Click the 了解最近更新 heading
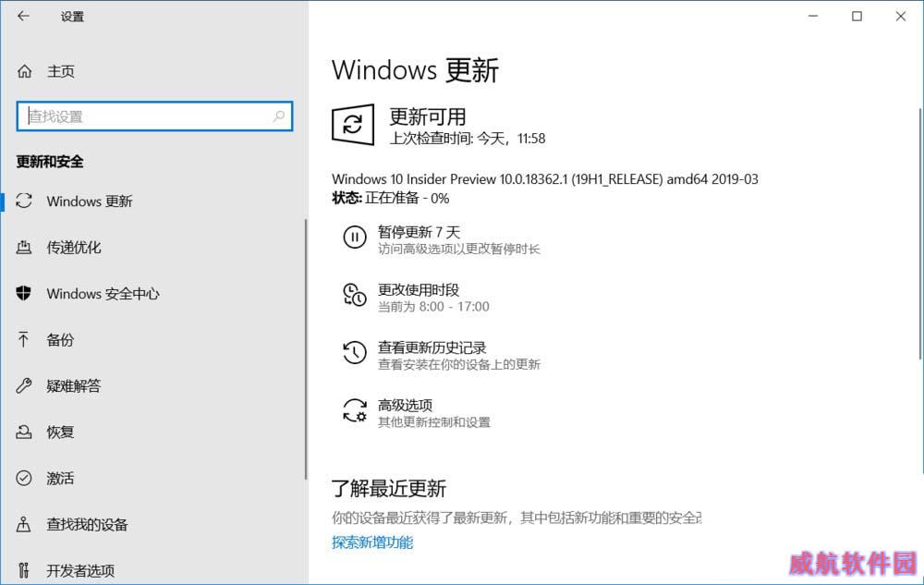Viewport: 924px width, 585px height. coord(389,488)
